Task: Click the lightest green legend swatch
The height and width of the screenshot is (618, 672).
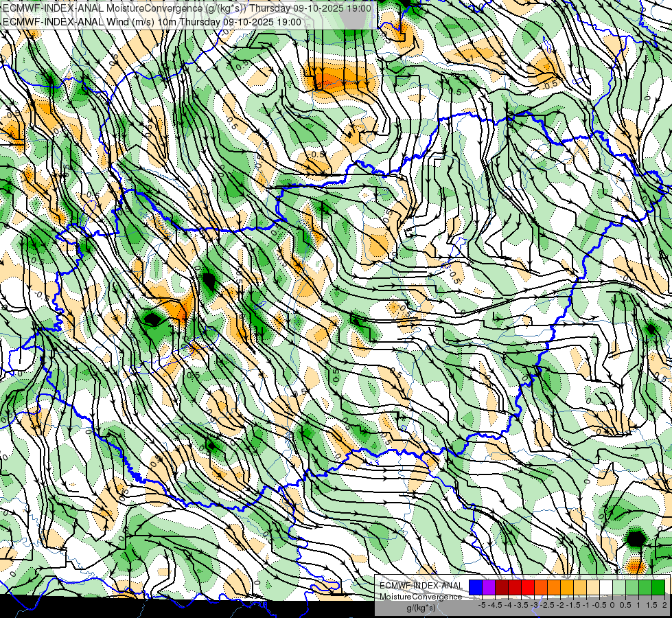Action: (x=619, y=587)
